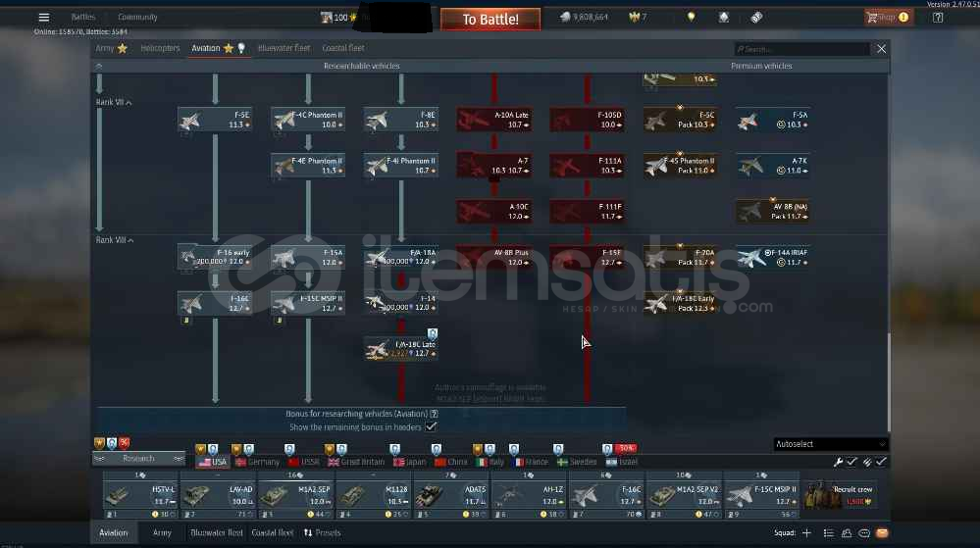The image size is (980, 548).
Task: Collapse the Researchable vehicles header arrow
Action: point(99,66)
